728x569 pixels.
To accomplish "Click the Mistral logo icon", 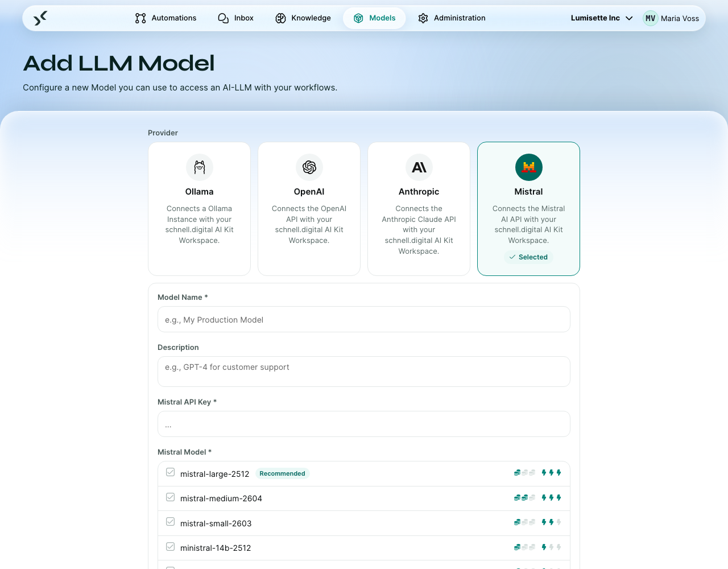I will coord(529,167).
